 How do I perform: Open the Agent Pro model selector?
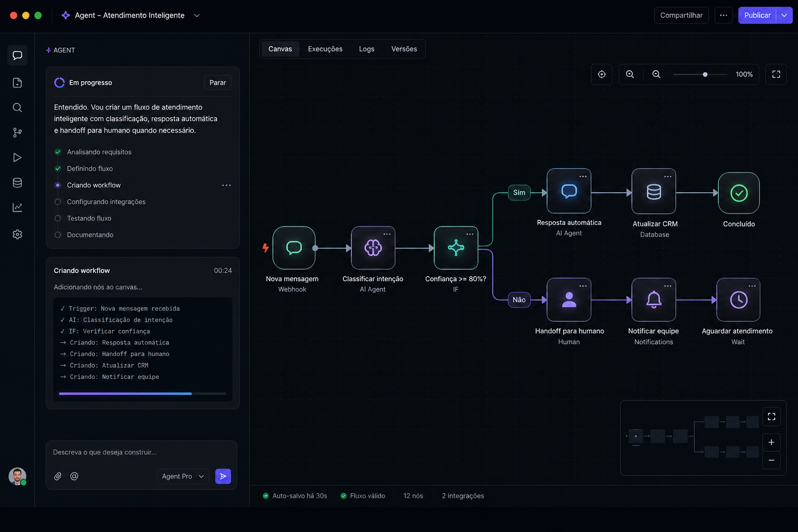pyautogui.click(x=183, y=476)
